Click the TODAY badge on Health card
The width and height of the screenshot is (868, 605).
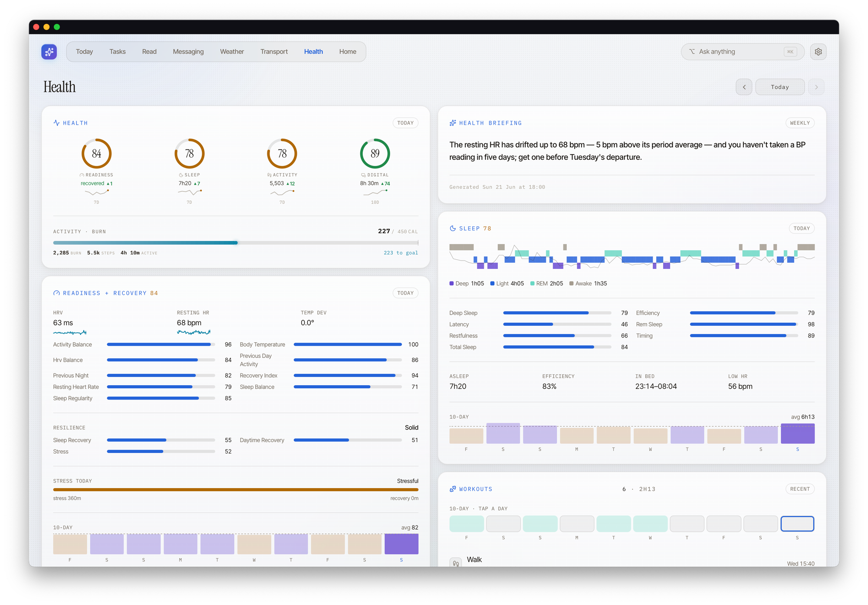(405, 123)
